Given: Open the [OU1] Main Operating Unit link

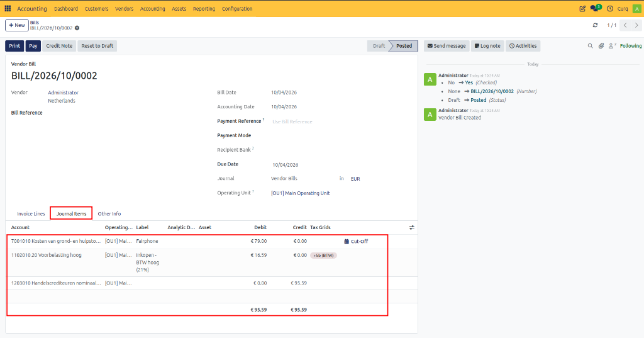Looking at the screenshot, I should pyautogui.click(x=300, y=193).
